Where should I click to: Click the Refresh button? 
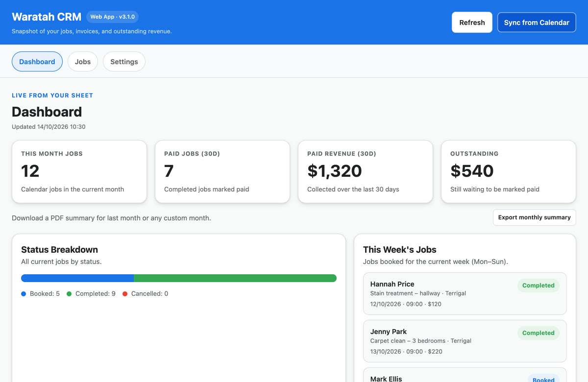coord(472,23)
